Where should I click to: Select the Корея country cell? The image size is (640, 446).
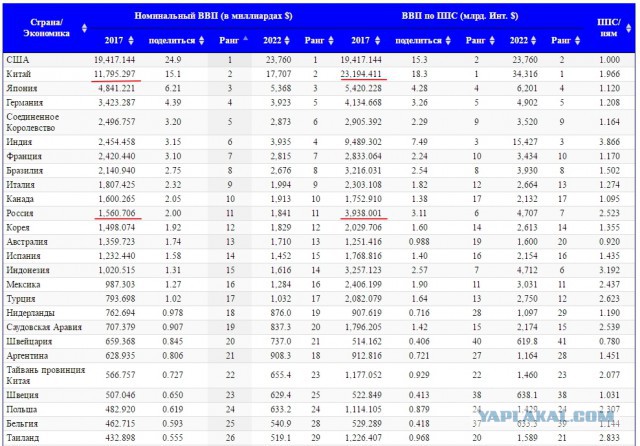18,227
